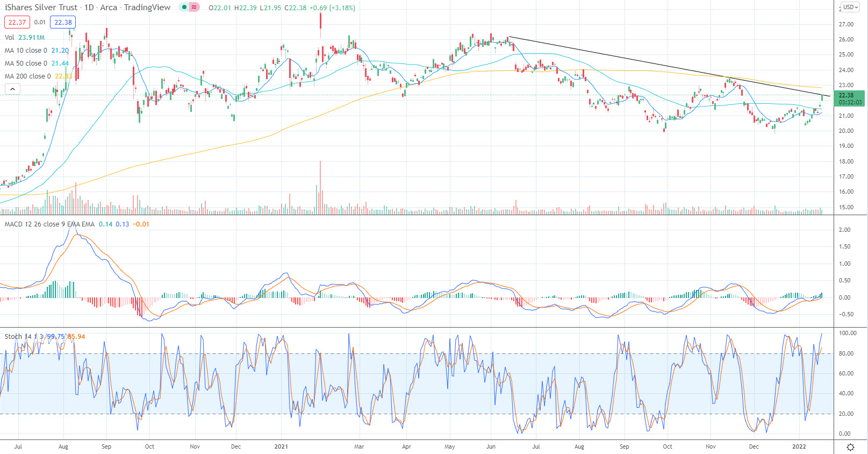Click the 80.00 stochastic scale label
Screen dimensions: 868x454
pyautogui.click(x=845, y=353)
